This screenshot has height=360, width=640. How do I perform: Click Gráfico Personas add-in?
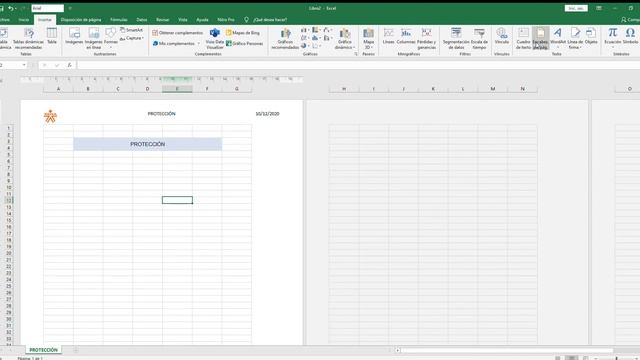coord(244,43)
